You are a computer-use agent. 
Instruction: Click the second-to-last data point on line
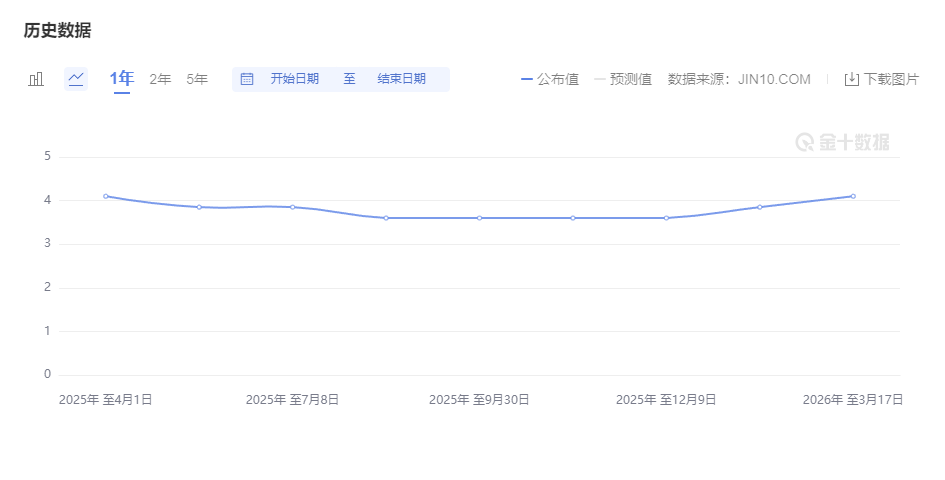click(x=760, y=207)
